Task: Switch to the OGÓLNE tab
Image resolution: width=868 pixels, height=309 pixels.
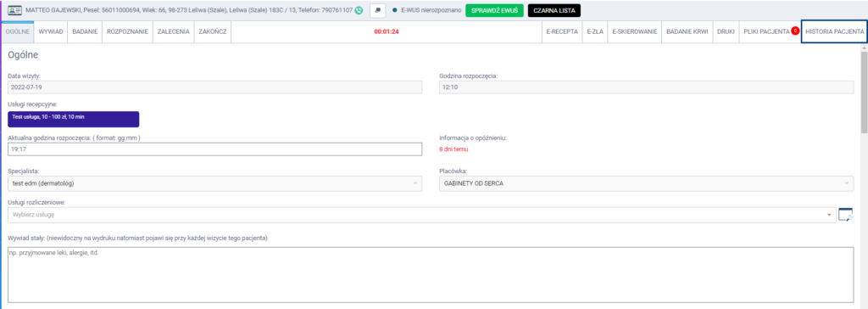Action: click(x=18, y=32)
